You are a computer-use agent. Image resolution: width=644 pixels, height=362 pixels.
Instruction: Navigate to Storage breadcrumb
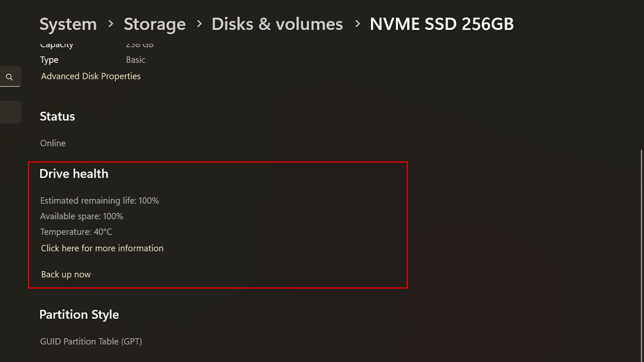[155, 24]
